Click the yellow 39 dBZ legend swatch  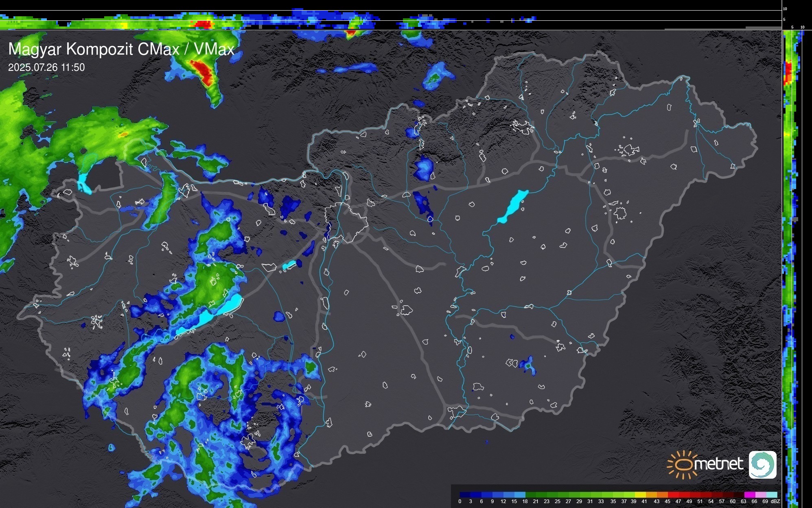(x=640, y=495)
